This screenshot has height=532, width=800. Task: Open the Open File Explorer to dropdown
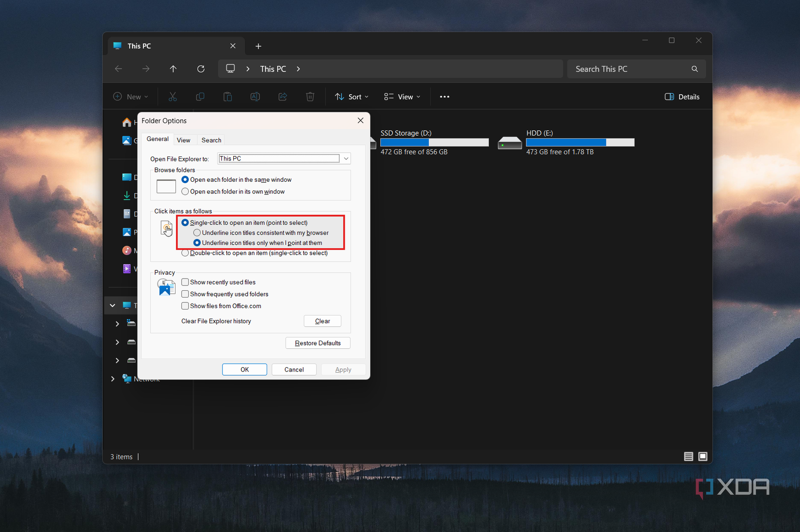pos(345,158)
